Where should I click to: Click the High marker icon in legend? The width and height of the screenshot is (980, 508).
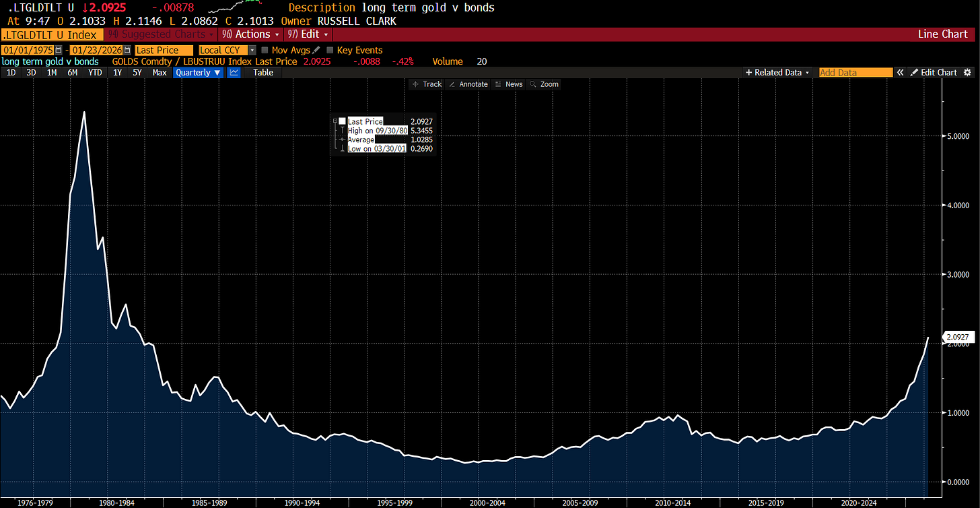click(x=343, y=131)
